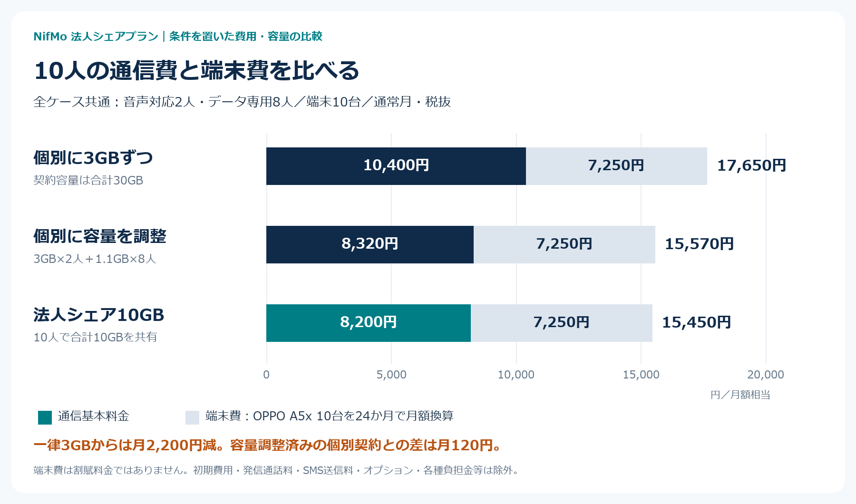The image size is (856, 504).
Task: Select the 8,320円 dark bar segment
Action: 370,244
